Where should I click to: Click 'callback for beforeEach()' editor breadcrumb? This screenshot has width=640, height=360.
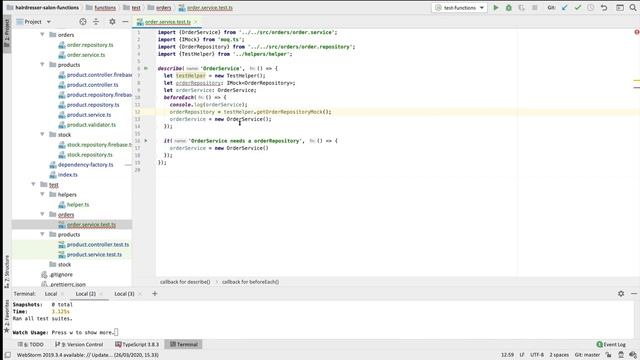point(251,282)
